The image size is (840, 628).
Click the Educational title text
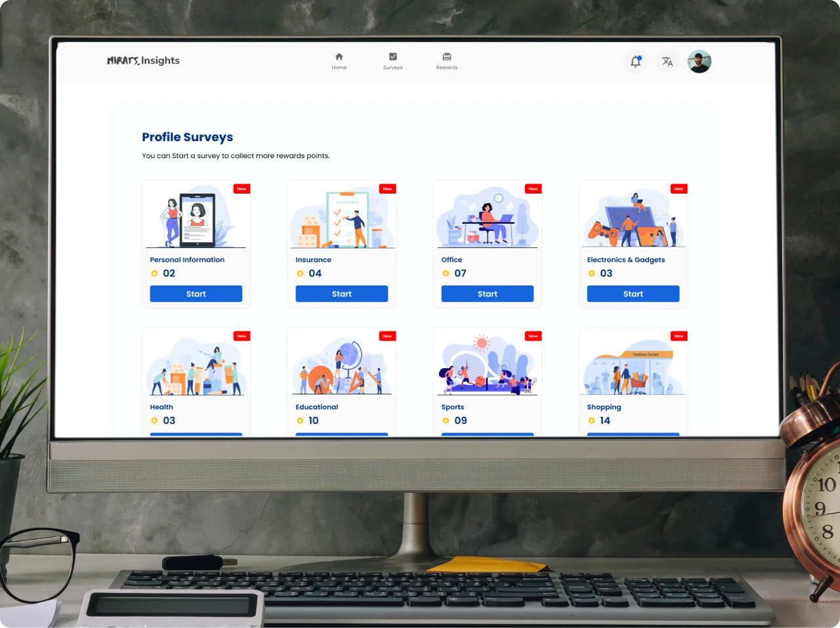click(317, 407)
